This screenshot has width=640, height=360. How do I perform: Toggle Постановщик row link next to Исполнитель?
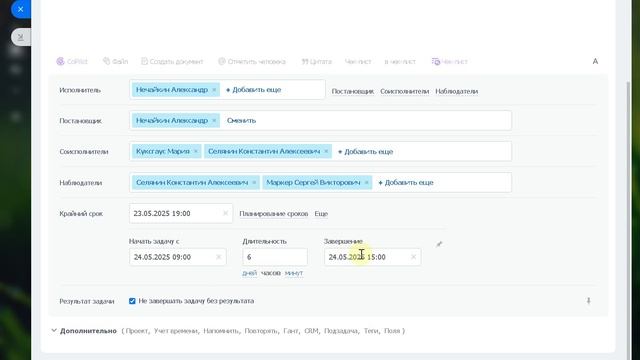coord(353,91)
